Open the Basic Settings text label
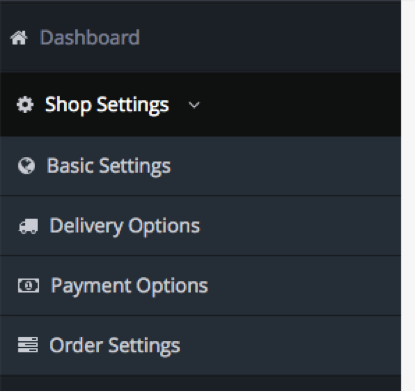 coord(109,166)
